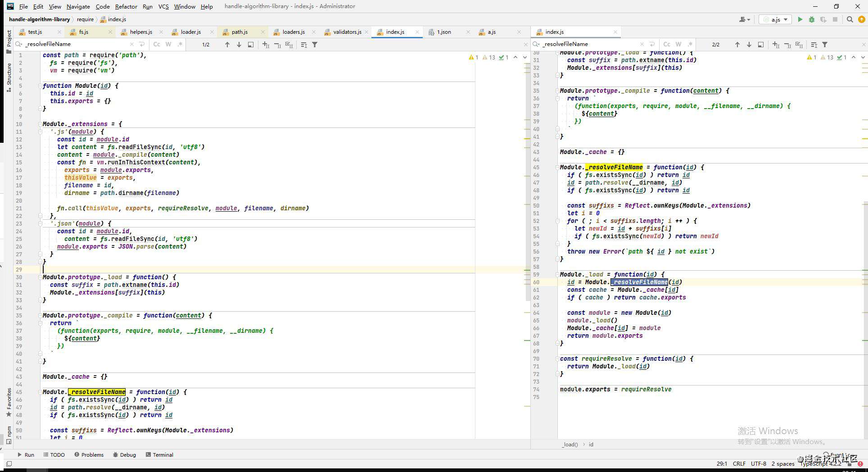The width and height of the screenshot is (868, 472).
Task: Toggle Match Case (Cc) in right search bar
Action: click(x=667, y=44)
